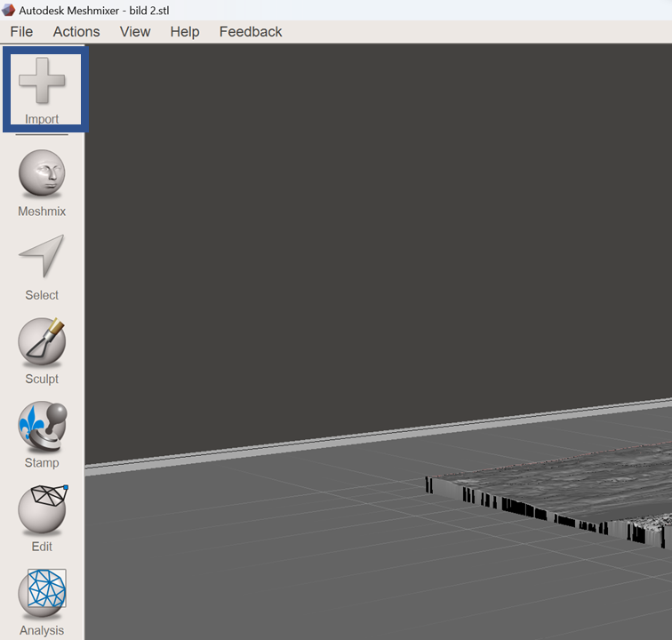Open the Actions menu
Viewport: 672px width, 640px height.
[x=76, y=31]
